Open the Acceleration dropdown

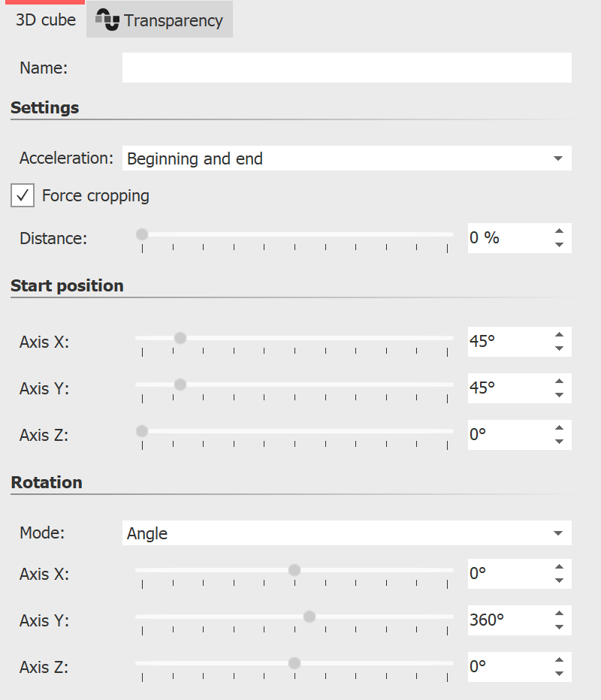pos(346,158)
